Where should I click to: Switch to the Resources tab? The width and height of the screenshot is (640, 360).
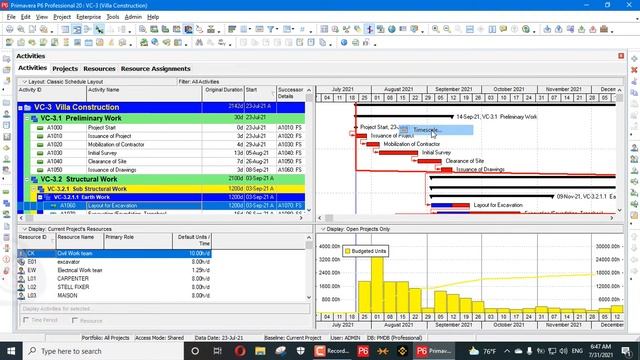pos(99,69)
